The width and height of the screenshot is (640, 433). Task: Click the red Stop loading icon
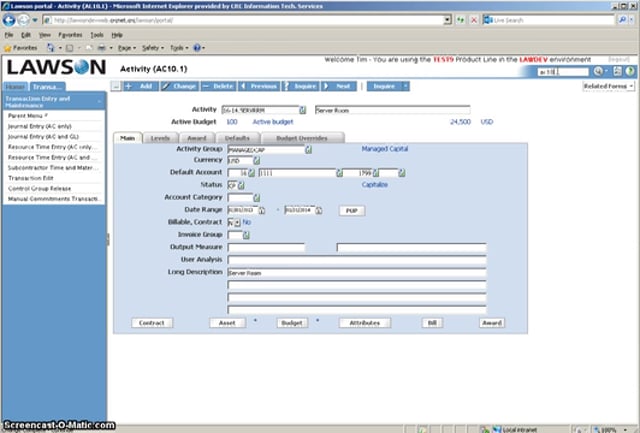pyautogui.click(x=474, y=20)
